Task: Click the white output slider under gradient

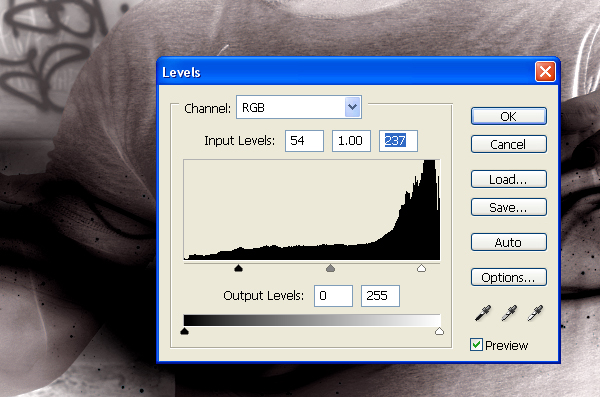Action: point(439,331)
